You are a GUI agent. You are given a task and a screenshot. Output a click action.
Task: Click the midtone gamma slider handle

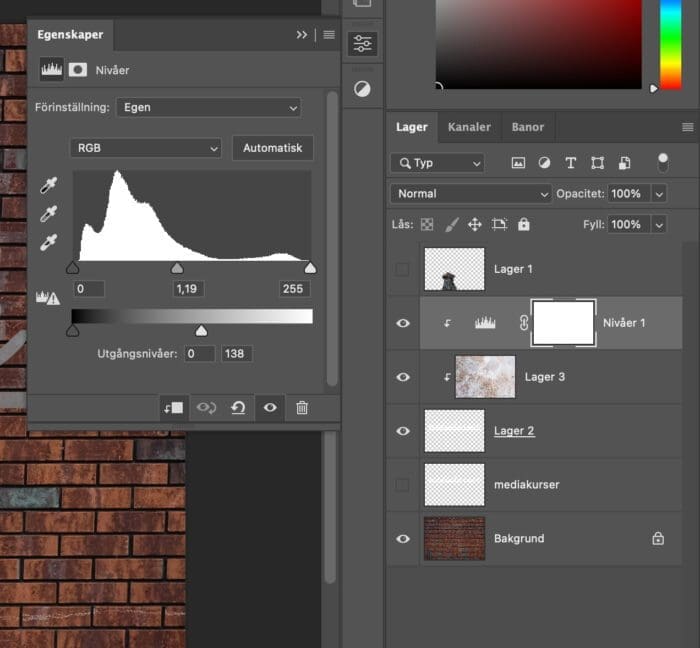177,268
